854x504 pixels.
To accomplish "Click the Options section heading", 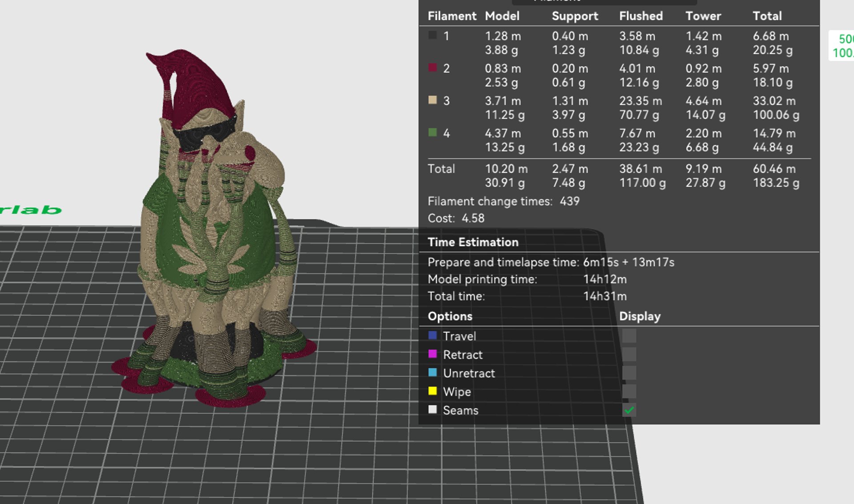I will pyautogui.click(x=450, y=316).
